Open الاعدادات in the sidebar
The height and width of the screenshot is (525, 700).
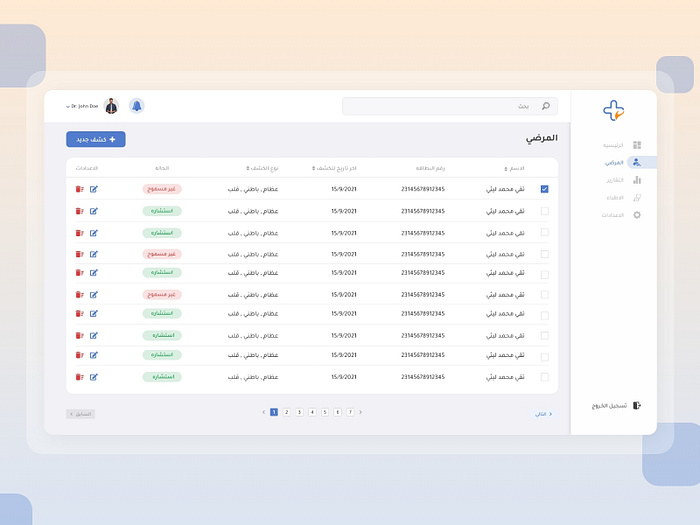tap(621, 215)
